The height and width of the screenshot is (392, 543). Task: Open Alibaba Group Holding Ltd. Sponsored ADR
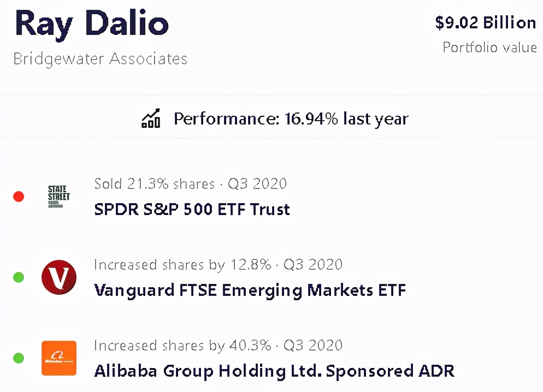point(274,371)
